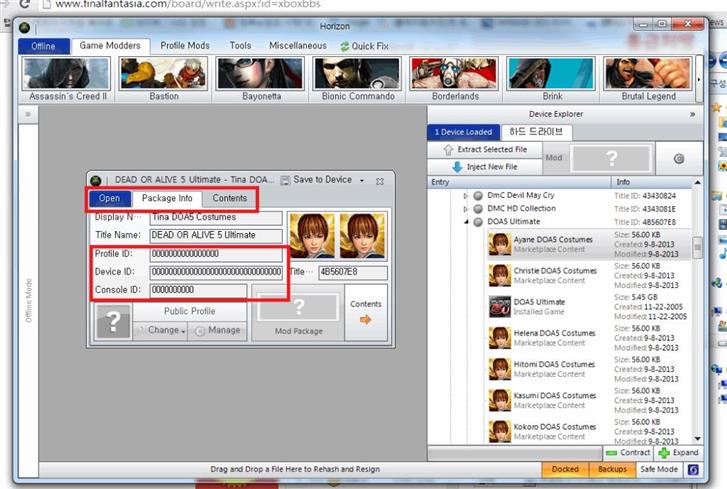Toggle the Docked mode button
The height and width of the screenshot is (489, 727).
pos(565,470)
